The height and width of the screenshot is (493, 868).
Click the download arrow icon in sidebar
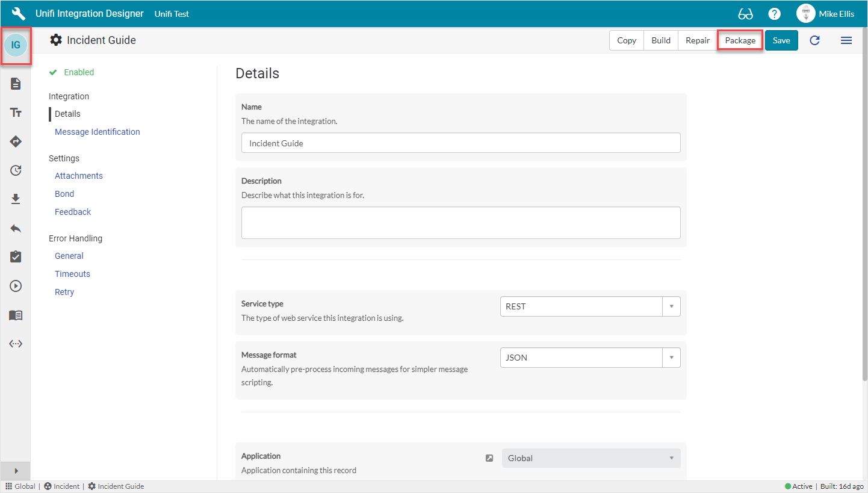16,199
